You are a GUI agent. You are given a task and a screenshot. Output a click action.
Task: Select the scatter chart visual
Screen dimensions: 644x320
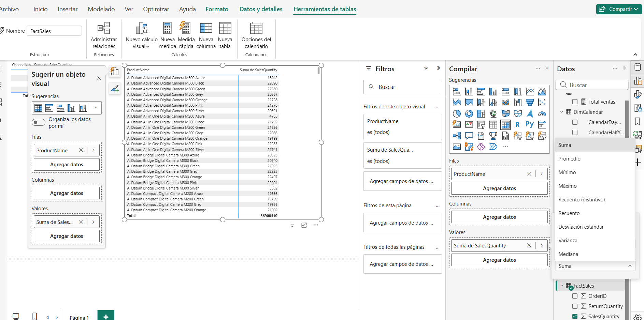(542, 102)
